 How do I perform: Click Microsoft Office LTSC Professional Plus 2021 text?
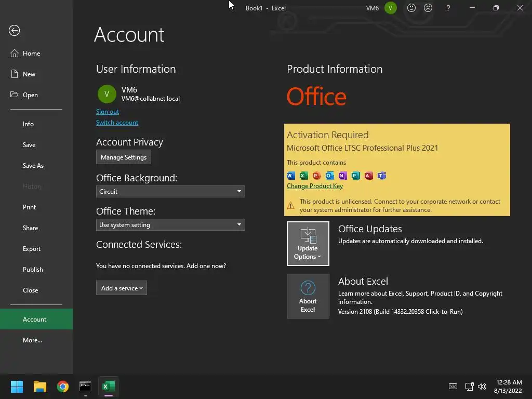(362, 148)
